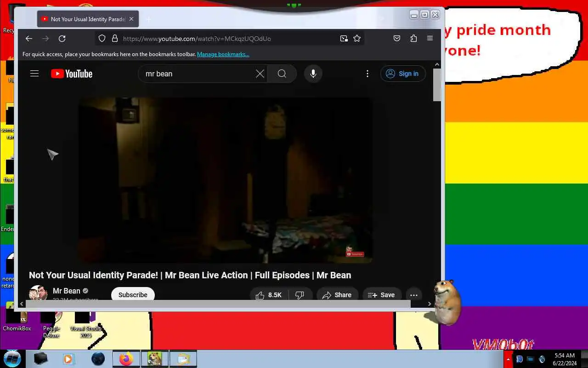The image size is (588, 368).
Task: Click the vertical scrollbar thumb
Action: (437, 85)
